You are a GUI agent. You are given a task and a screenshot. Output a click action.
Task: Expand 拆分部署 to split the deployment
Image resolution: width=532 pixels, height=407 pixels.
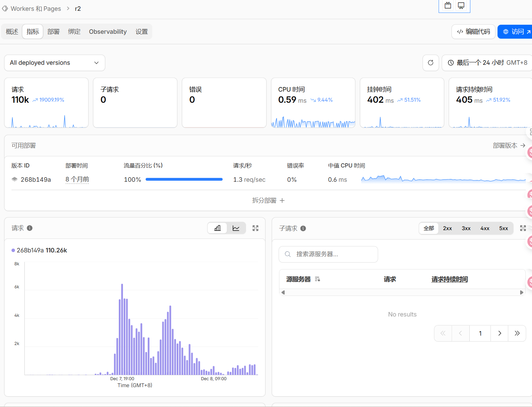pyautogui.click(x=268, y=201)
